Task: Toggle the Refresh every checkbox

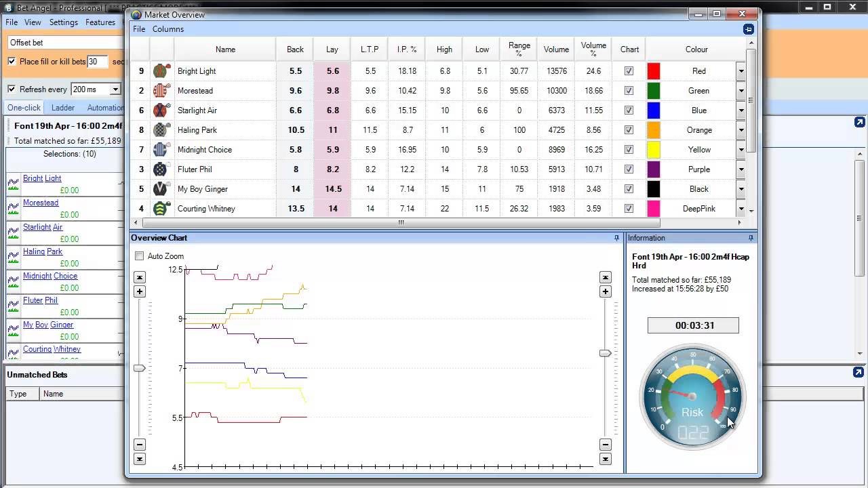Action: 12,89
